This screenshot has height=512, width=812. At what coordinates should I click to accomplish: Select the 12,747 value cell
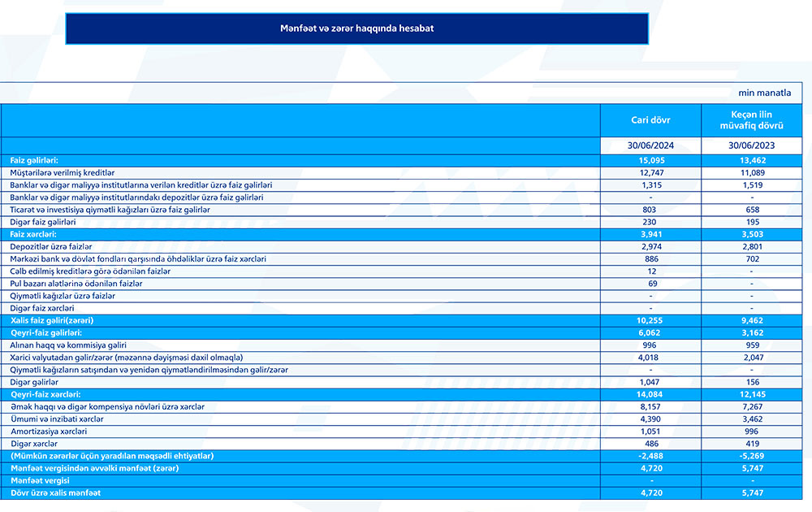tap(651, 173)
